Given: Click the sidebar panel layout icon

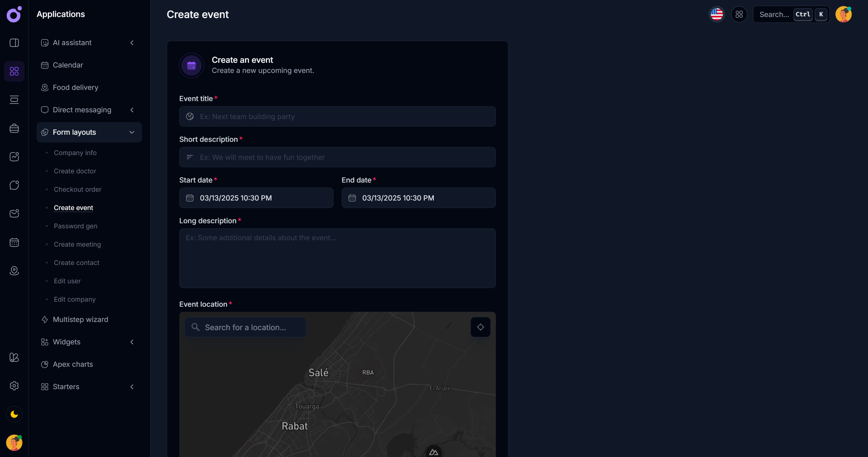Looking at the screenshot, I should point(14,43).
